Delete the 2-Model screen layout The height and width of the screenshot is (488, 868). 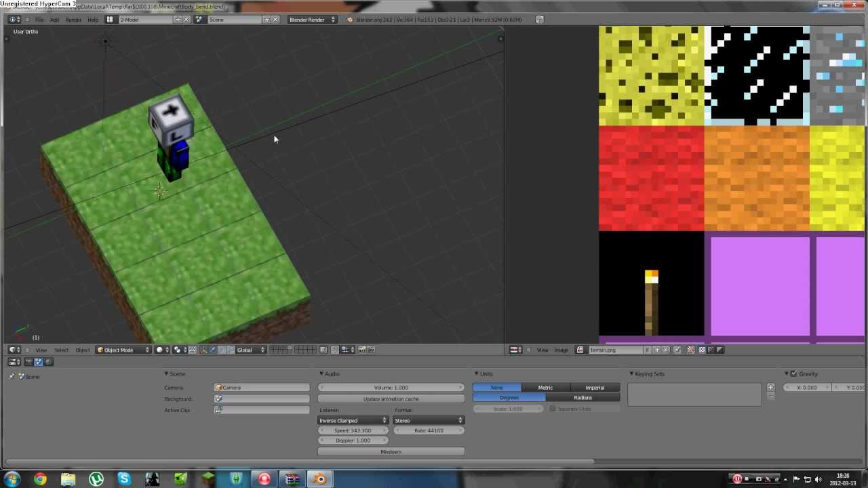[186, 20]
